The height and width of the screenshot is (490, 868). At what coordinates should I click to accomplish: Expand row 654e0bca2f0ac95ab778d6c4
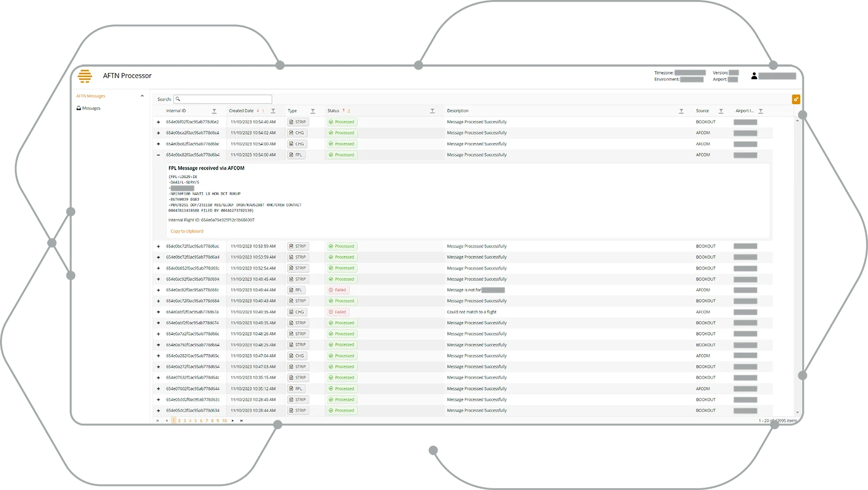click(x=159, y=133)
